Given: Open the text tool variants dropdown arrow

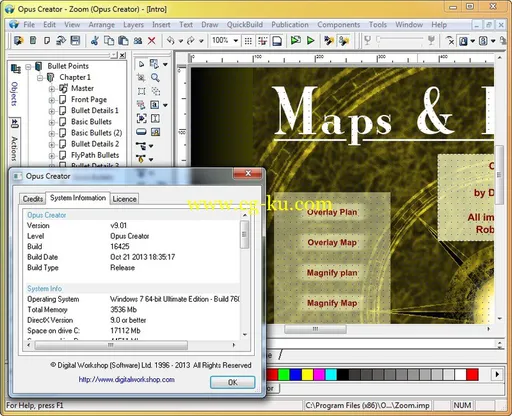Looking at the screenshot, I should click(x=165, y=105).
